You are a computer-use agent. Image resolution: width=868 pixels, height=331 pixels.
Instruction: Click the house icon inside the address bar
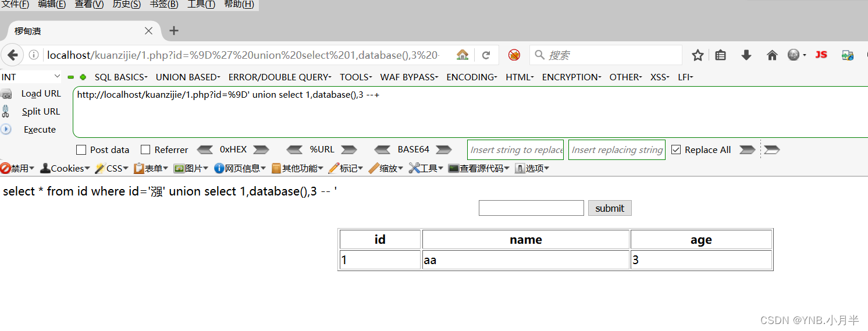click(x=463, y=55)
